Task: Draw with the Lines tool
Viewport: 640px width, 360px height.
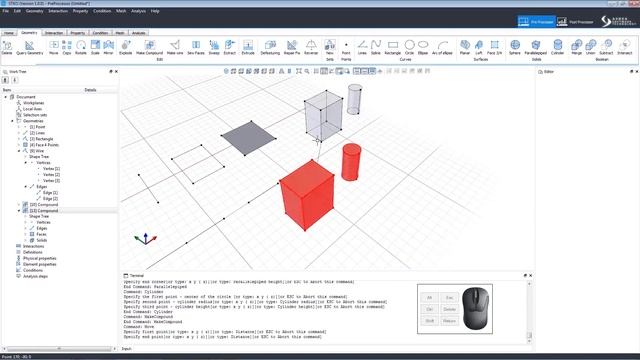Action: (362, 47)
